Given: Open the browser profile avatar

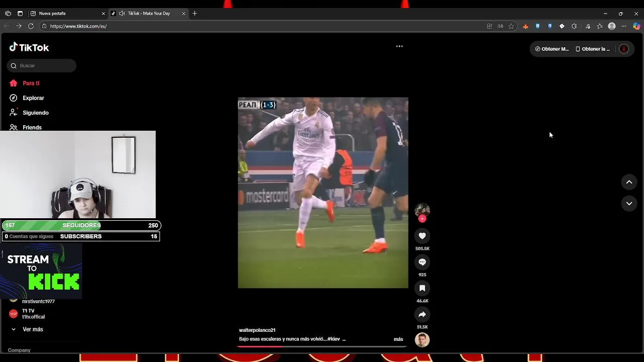Looking at the screenshot, I should point(612,26).
